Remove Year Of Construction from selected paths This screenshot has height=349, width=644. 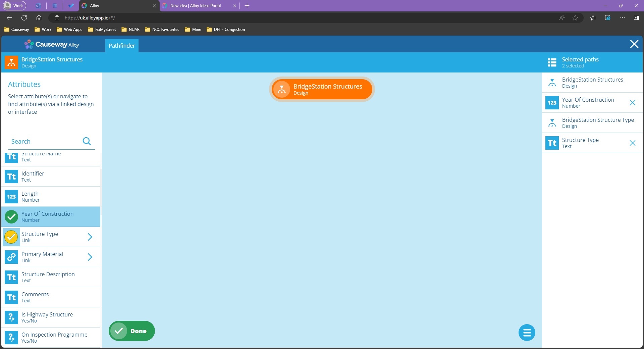[x=632, y=103]
